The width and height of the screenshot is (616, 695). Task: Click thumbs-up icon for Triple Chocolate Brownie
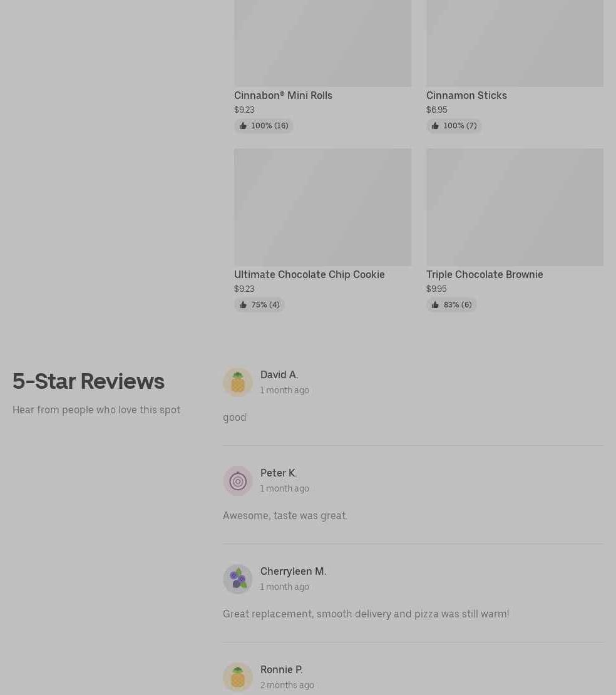tap(435, 305)
